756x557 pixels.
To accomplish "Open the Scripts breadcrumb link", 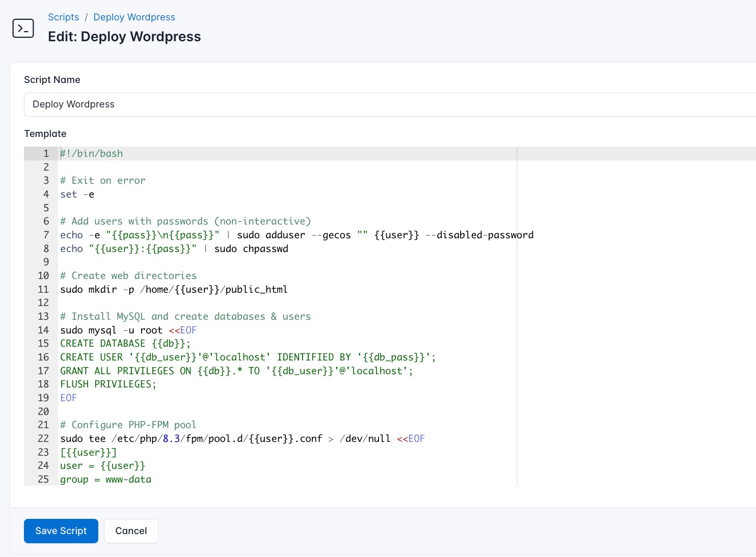I will coord(63,17).
